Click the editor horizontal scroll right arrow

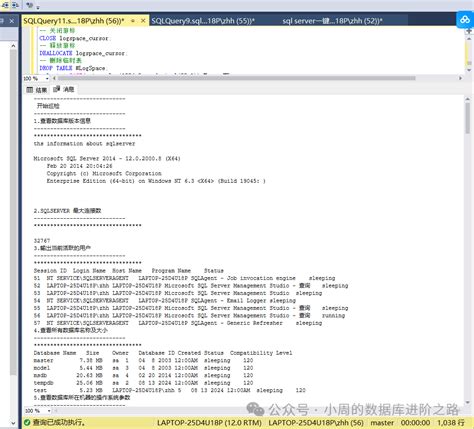(461, 78)
